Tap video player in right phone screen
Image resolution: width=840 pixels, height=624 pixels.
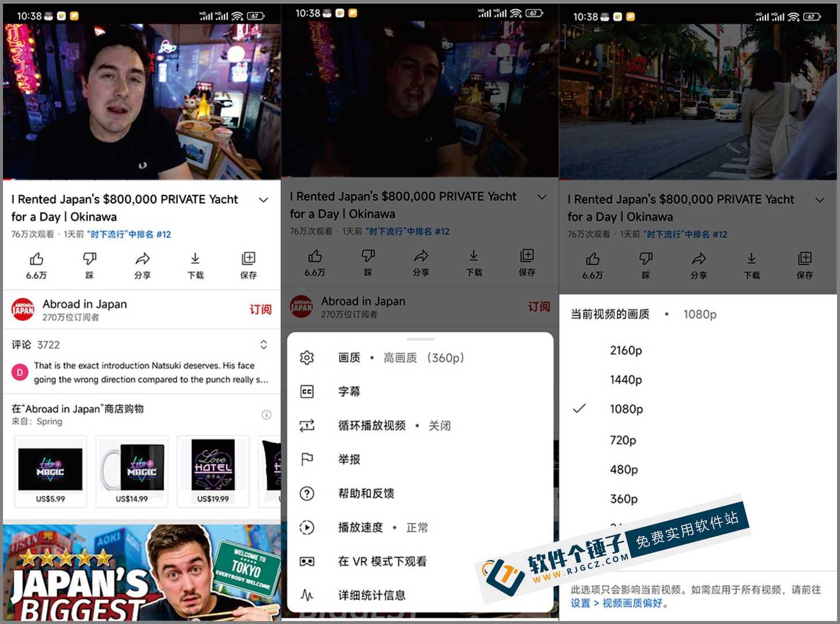(698, 102)
